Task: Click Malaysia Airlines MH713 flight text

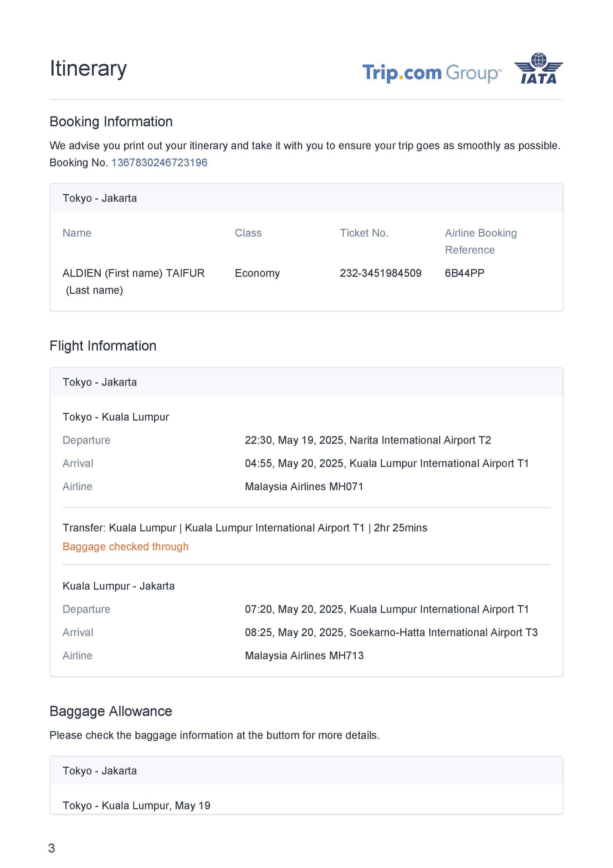Action: pyautogui.click(x=304, y=656)
